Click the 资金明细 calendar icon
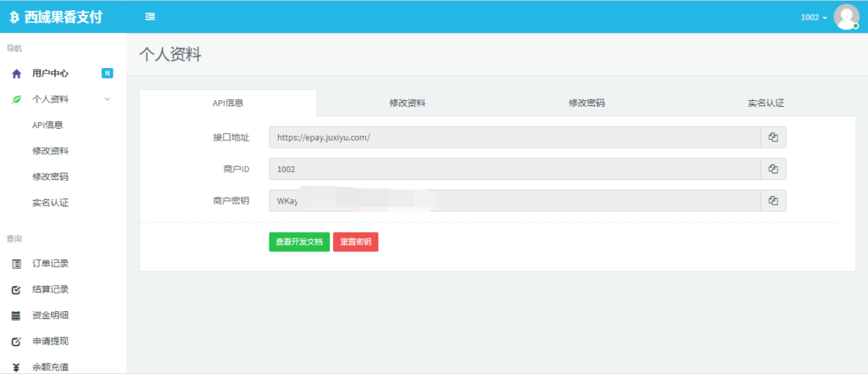868x374 pixels. pos(16,315)
